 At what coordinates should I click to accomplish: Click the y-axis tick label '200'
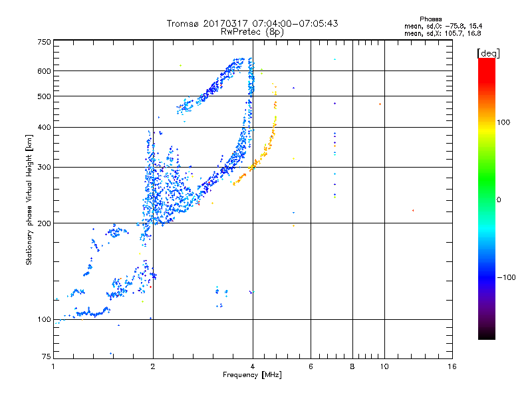44,223
